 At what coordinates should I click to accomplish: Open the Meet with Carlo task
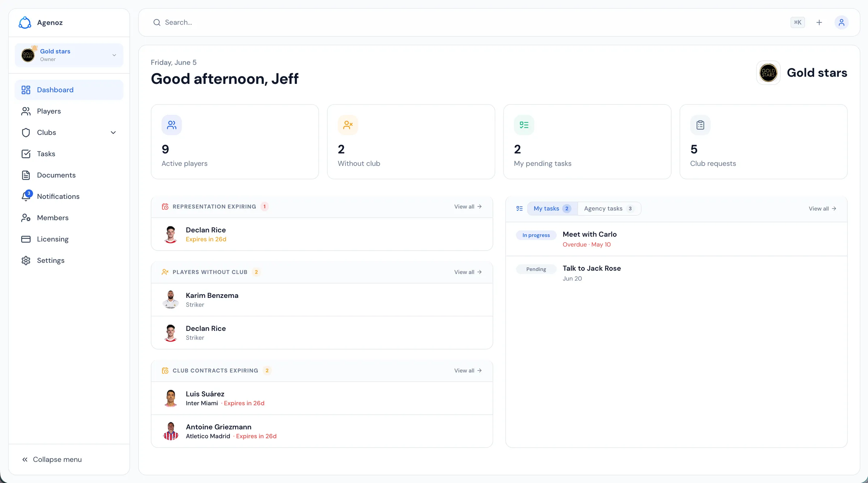click(x=676, y=239)
